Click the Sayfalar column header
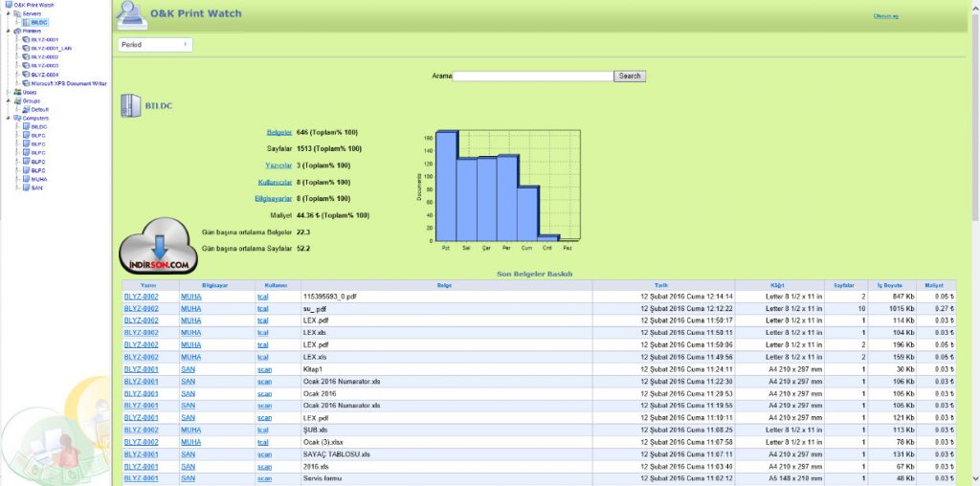Image resolution: width=980 pixels, height=486 pixels. 844,285
